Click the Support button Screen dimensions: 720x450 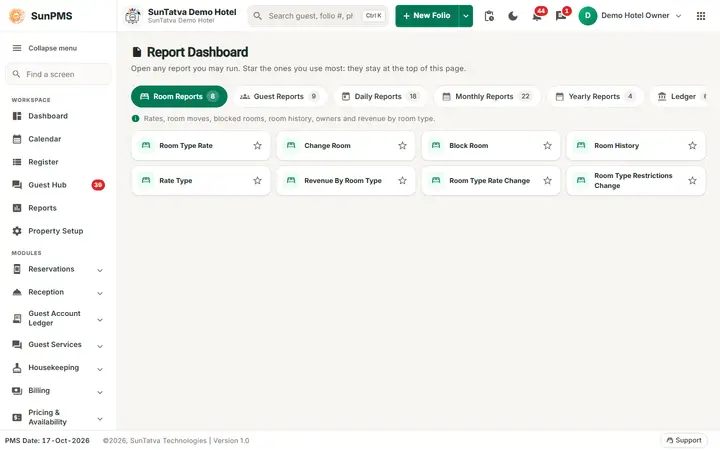point(684,440)
